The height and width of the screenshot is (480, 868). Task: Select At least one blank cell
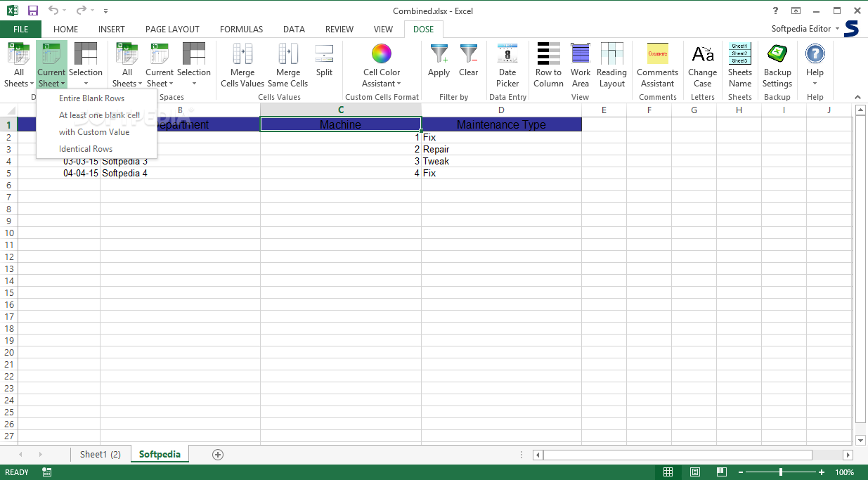tap(99, 115)
